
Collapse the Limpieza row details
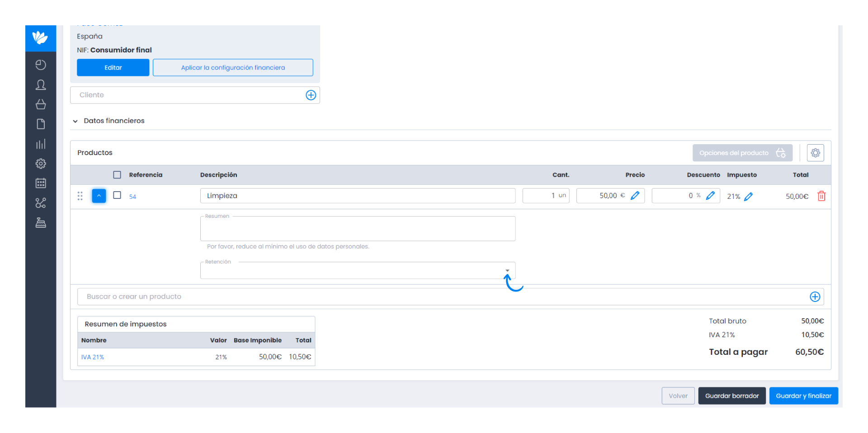click(x=99, y=196)
